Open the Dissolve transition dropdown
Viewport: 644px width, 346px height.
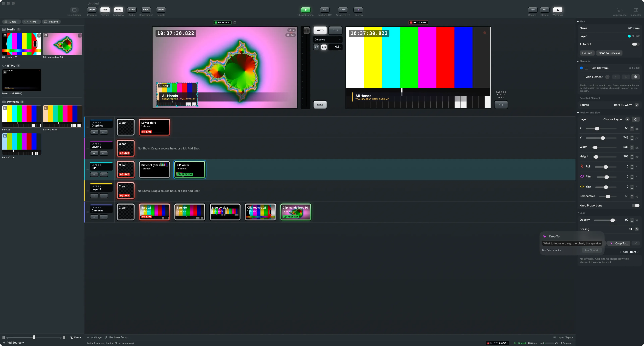pos(328,40)
